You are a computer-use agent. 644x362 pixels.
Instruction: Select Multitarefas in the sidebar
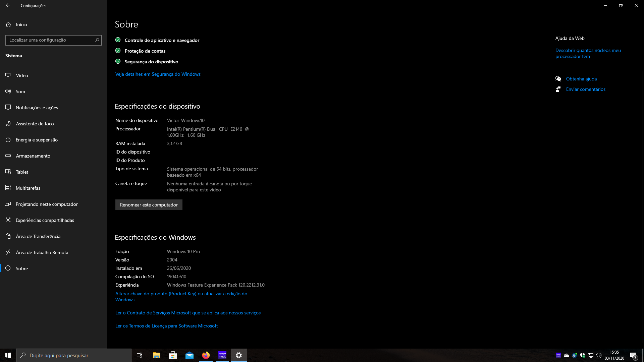click(x=54, y=188)
